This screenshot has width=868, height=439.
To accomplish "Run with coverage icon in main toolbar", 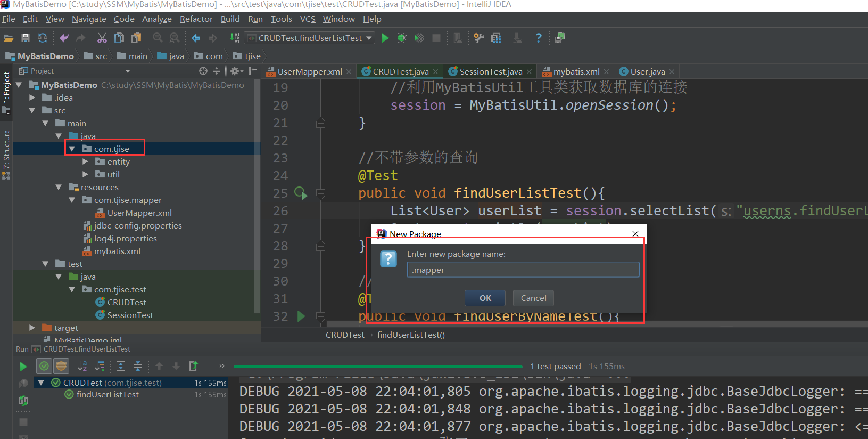I will pyautogui.click(x=419, y=38).
